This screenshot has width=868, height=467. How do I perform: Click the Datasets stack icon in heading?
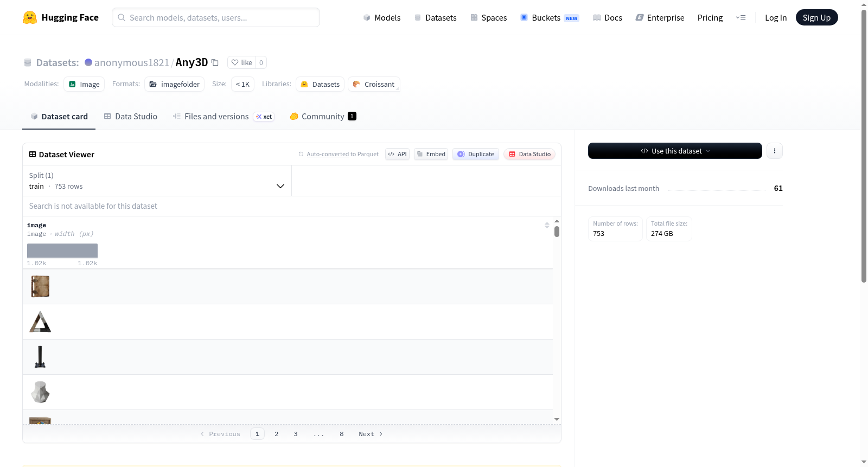[28, 63]
